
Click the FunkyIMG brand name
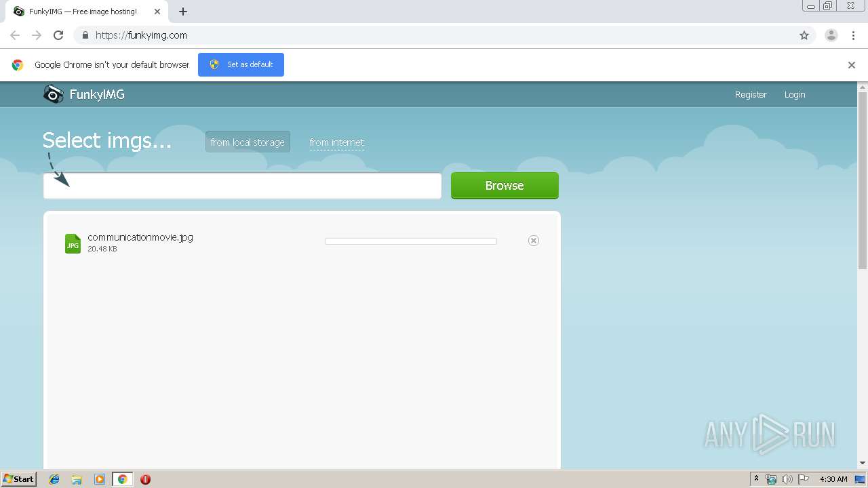(x=97, y=94)
